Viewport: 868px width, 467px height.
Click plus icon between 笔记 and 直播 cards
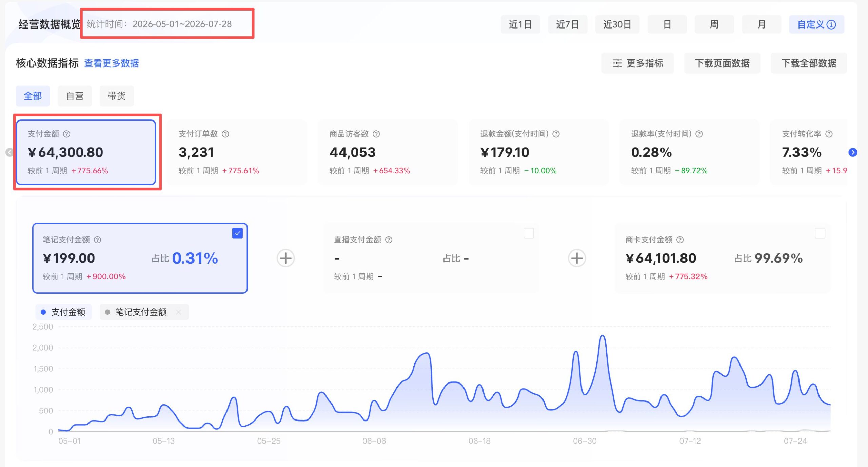[x=285, y=258]
